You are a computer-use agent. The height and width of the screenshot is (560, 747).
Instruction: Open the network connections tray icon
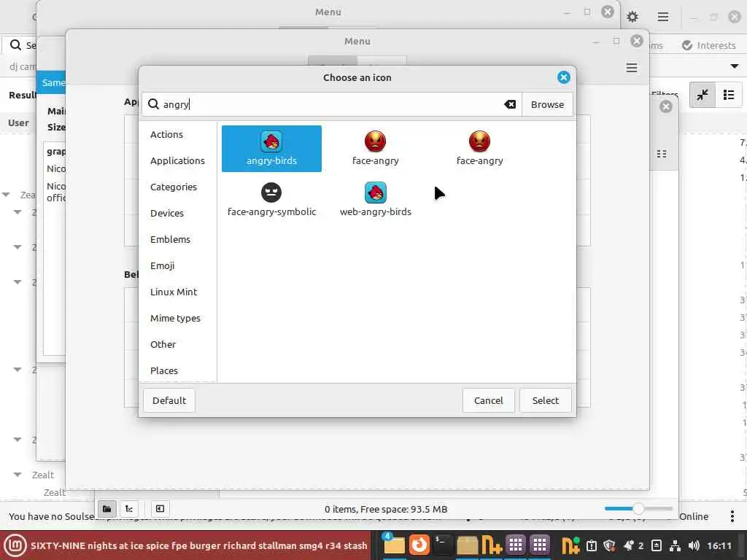click(x=675, y=545)
